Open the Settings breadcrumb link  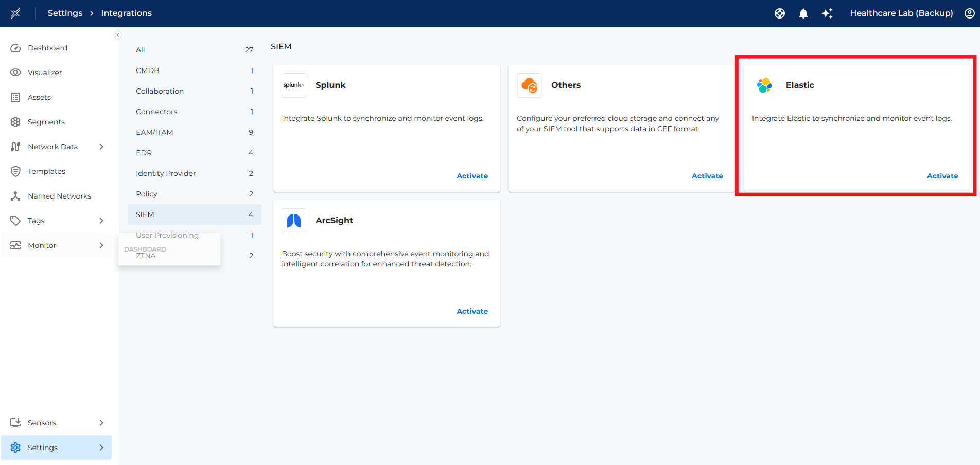click(x=65, y=13)
